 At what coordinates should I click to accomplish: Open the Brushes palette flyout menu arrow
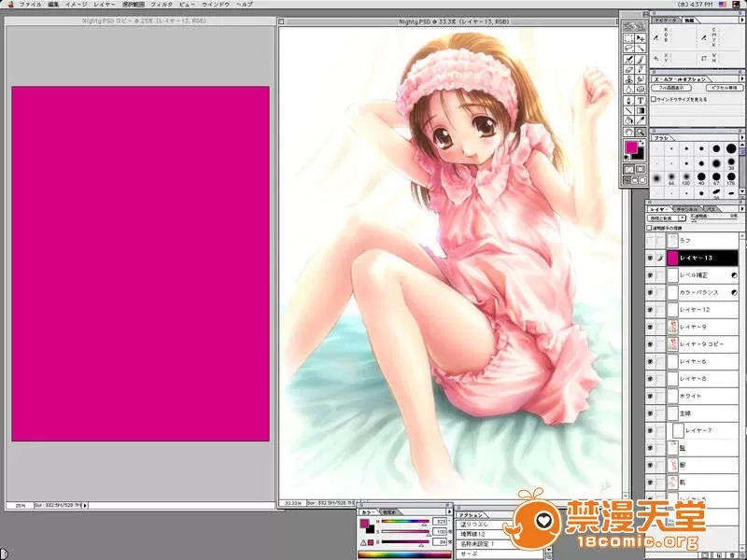point(741,137)
